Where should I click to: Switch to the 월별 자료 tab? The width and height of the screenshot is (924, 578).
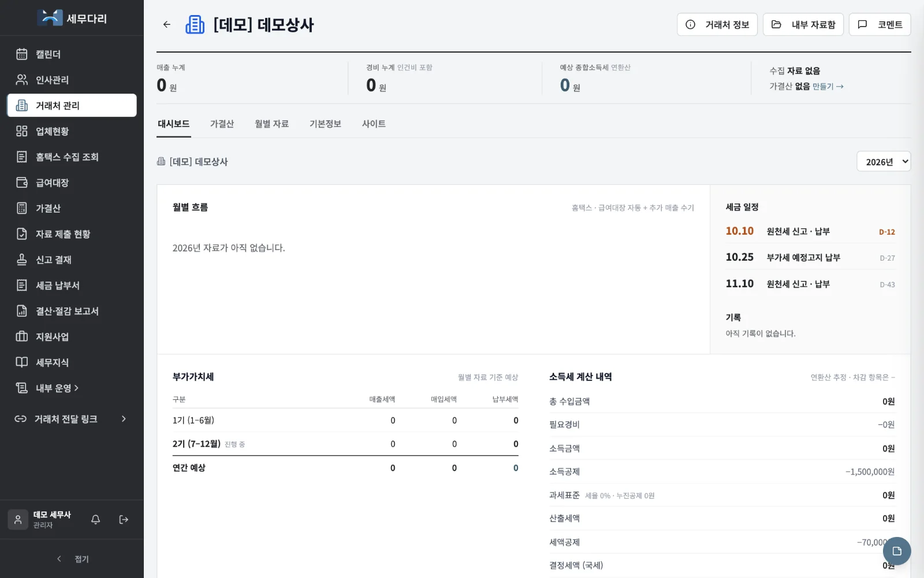(x=271, y=124)
